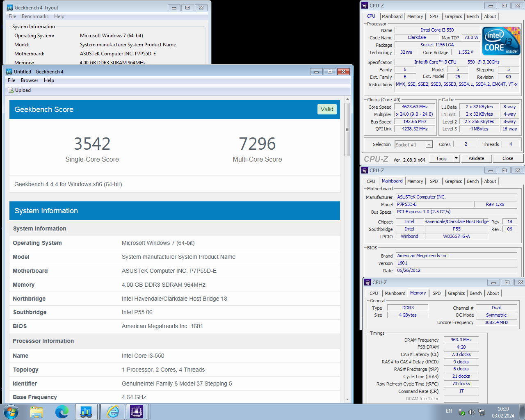This screenshot has width=525, height=420.
Task: Click the EN language indicator
Action: click(x=449, y=411)
